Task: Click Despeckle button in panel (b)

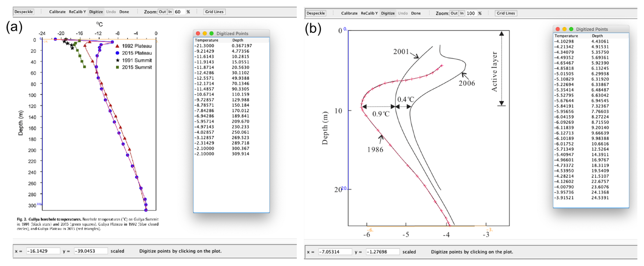Action: pyautogui.click(x=316, y=13)
